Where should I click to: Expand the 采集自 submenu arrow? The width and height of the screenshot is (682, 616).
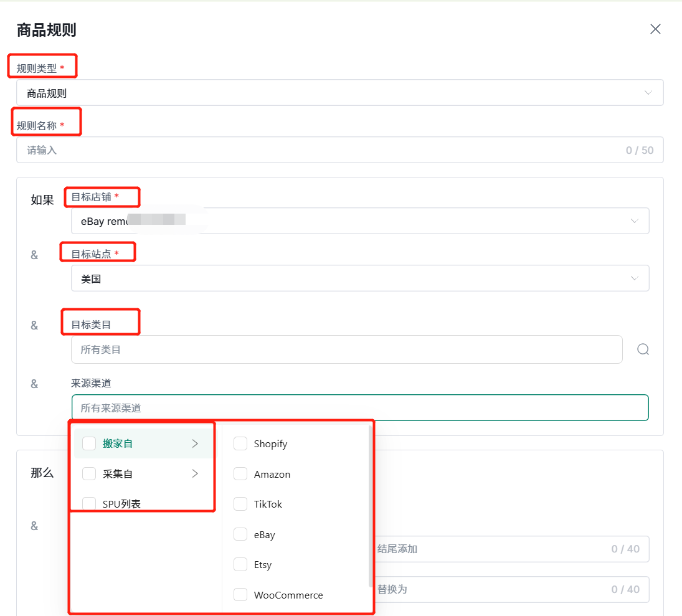pyautogui.click(x=195, y=474)
